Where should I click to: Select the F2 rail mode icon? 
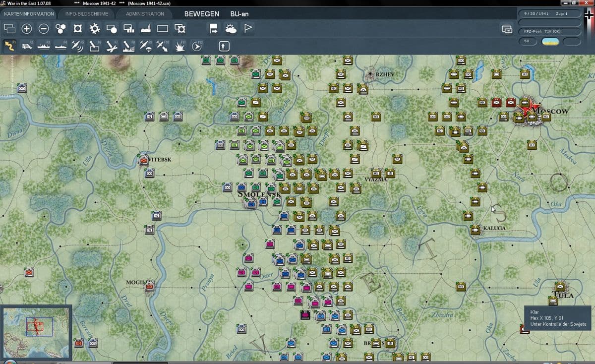(x=27, y=46)
